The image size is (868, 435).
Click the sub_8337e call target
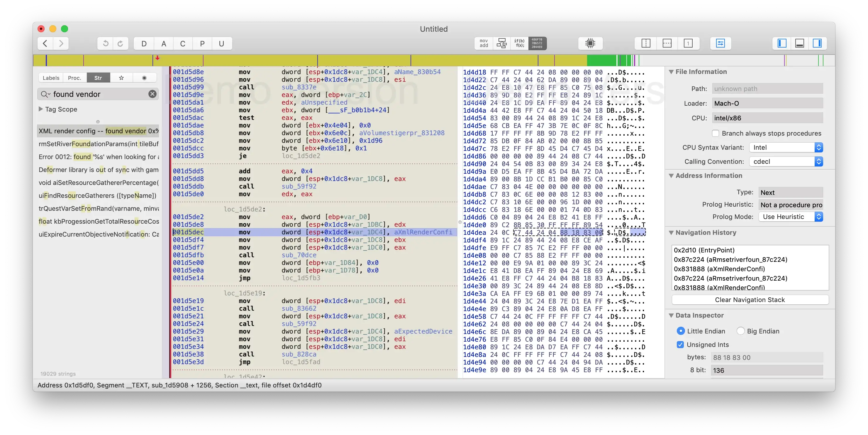(x=299, y=87)
